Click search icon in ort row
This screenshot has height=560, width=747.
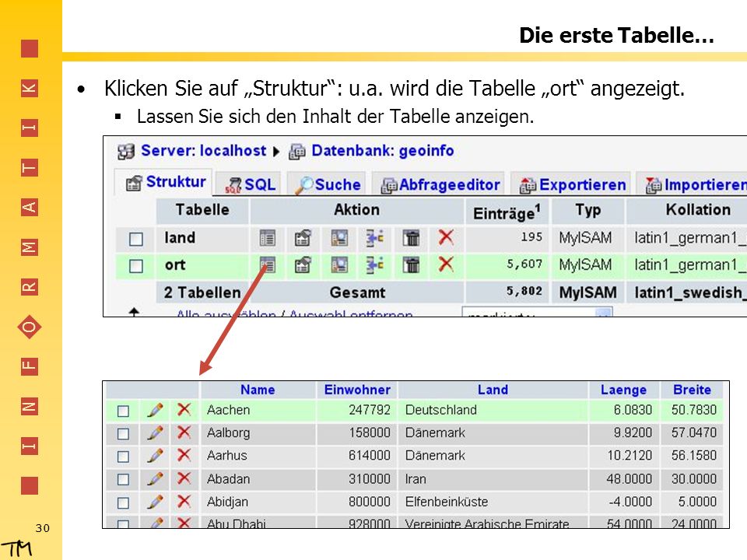tap(339, 264)
